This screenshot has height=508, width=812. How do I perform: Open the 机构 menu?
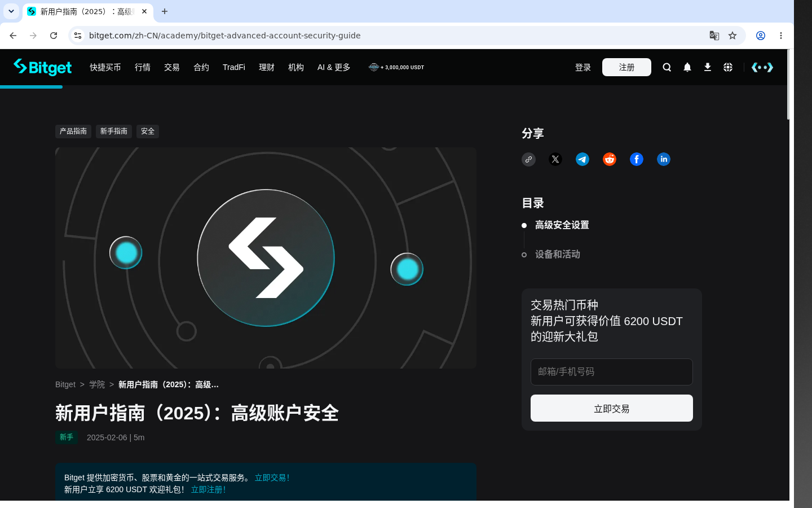[x=296, y=67]
